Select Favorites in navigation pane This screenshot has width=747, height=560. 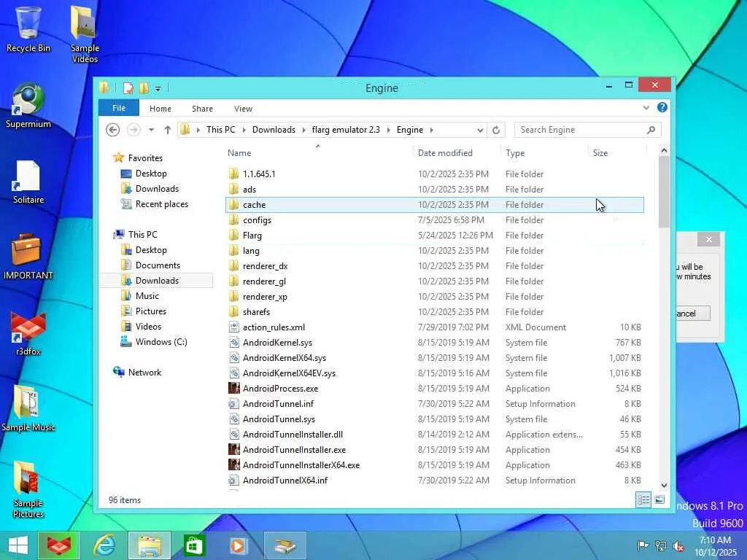(145, 158)
